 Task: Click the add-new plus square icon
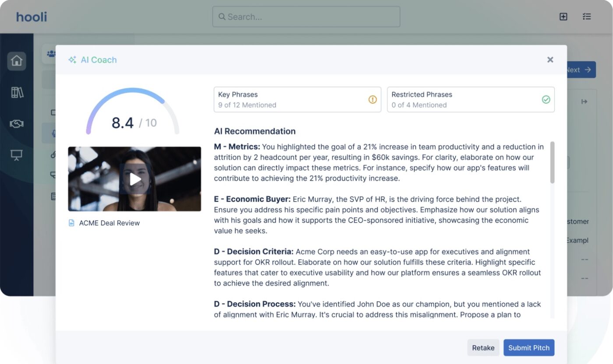click(564, 17)
